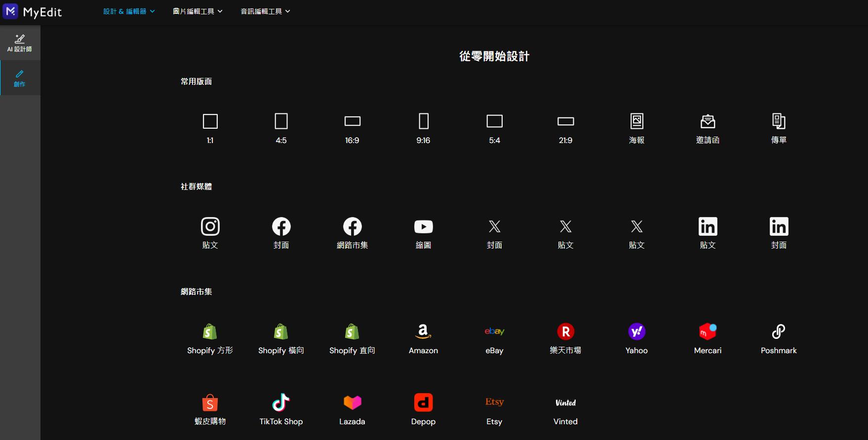Choose the Mercari listing image size

pyautogui.click(x=708, y=339)
